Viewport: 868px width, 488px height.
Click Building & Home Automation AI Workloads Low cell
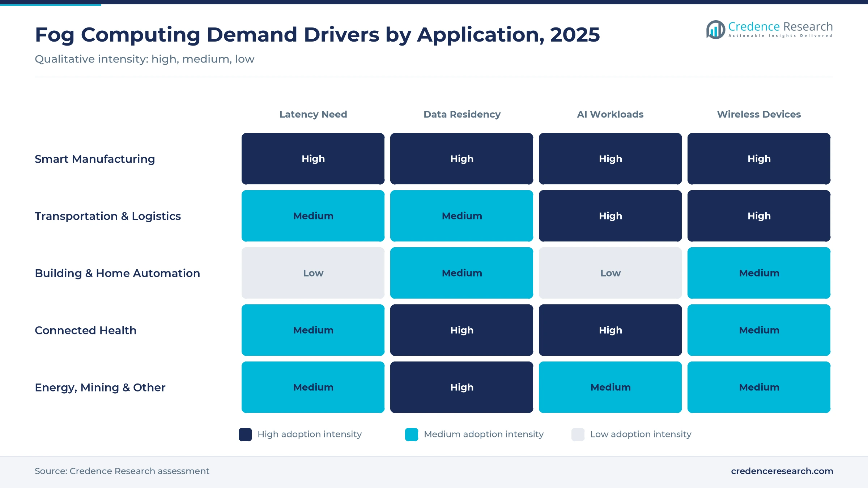click(x=610, y=273)
